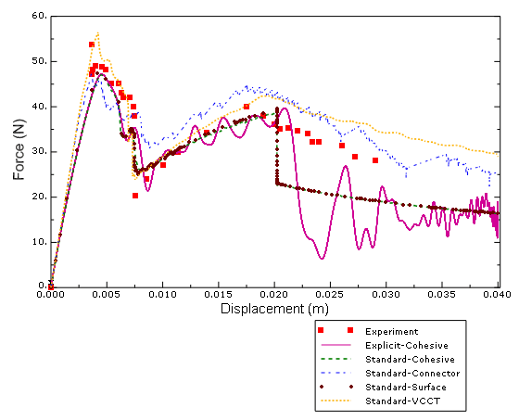Click the 0.005 x-axis tick label
Screen dimensions: 519x420
(x=107, y=295)
